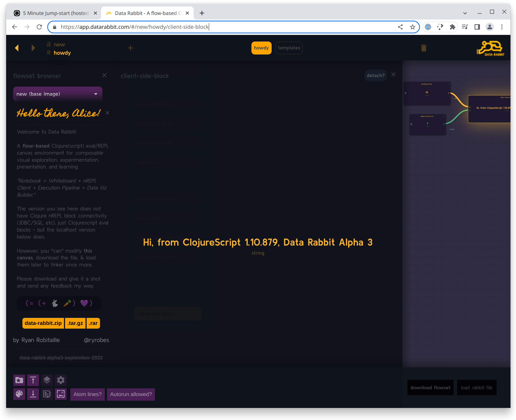Click the detach? button
The width and height of the screenshot is (516, 420).
pyautogui.click(x=376, y=76)
